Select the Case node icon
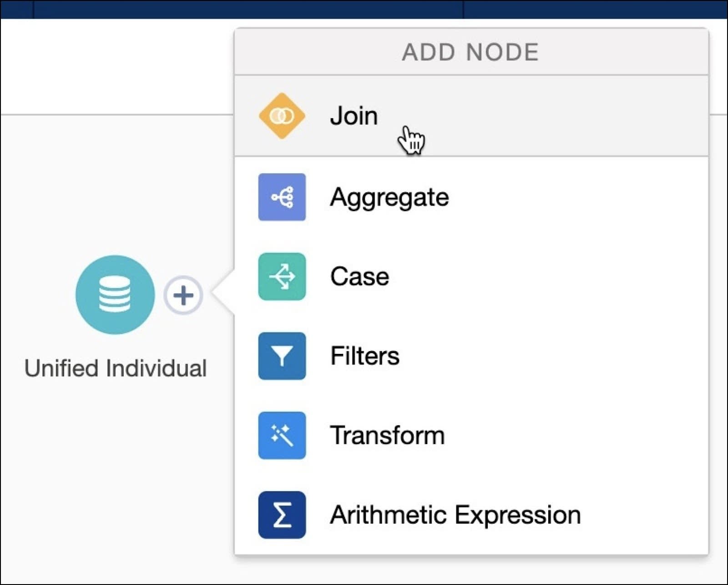Viewport: 728px width, 585px height. coord(281,276)
